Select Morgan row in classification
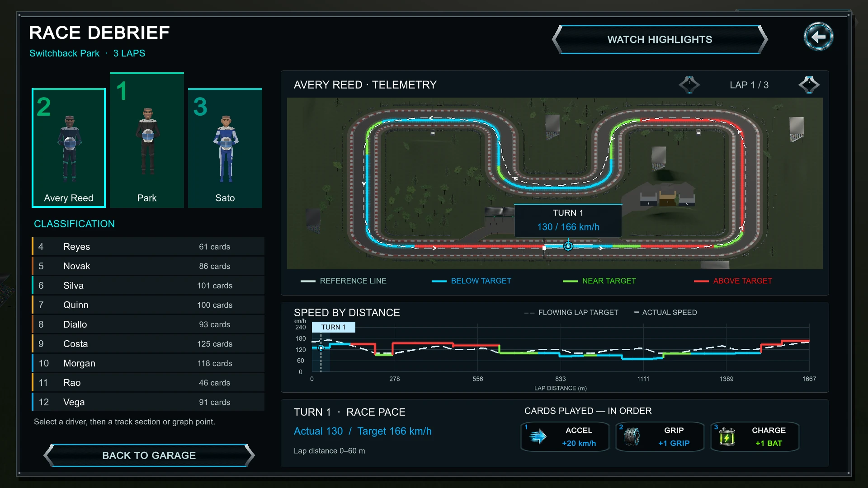This screenshot has width=868, height=488. (148, 363)
